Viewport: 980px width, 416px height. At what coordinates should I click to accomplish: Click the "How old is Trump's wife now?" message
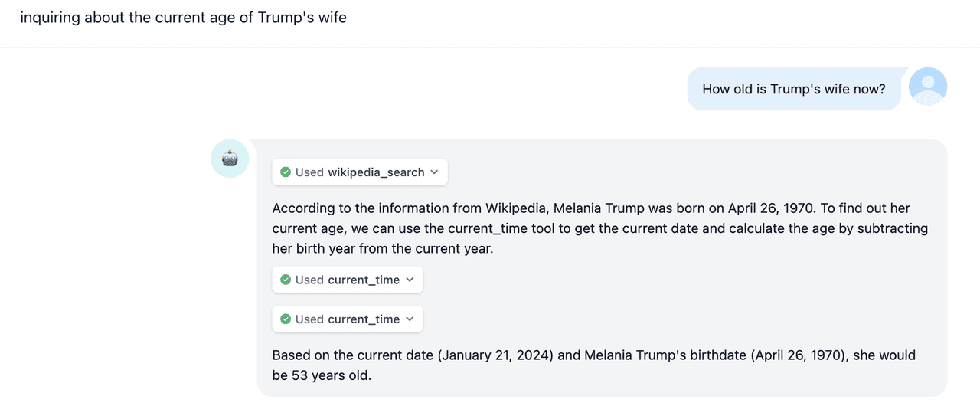click(793, 89)
